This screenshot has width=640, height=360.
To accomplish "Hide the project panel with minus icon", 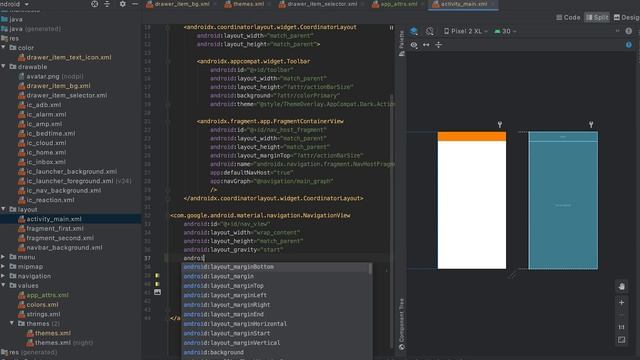I will (x=135, y=4).
